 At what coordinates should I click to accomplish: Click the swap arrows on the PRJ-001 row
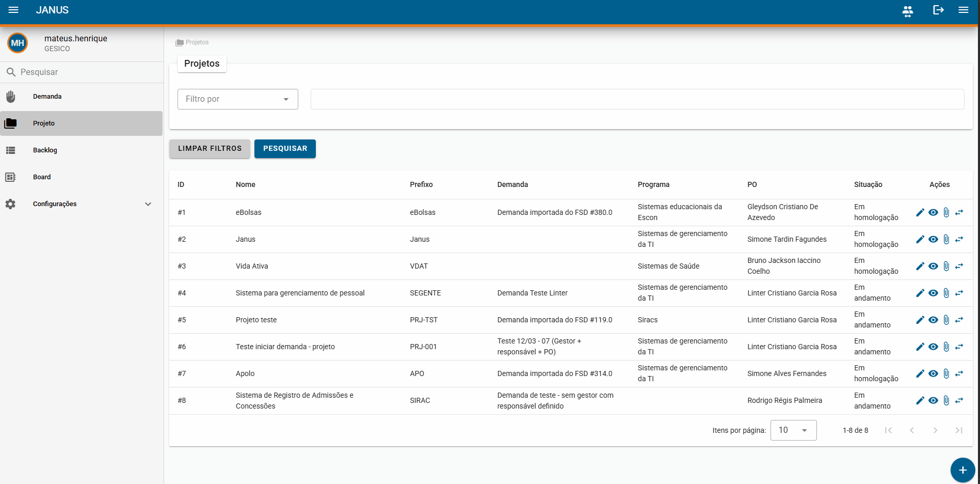tap(959, 347)
